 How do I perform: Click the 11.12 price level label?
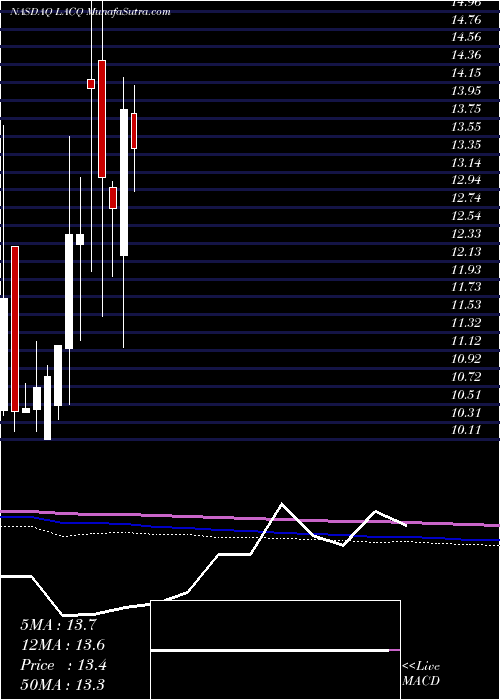click(466, 341)
